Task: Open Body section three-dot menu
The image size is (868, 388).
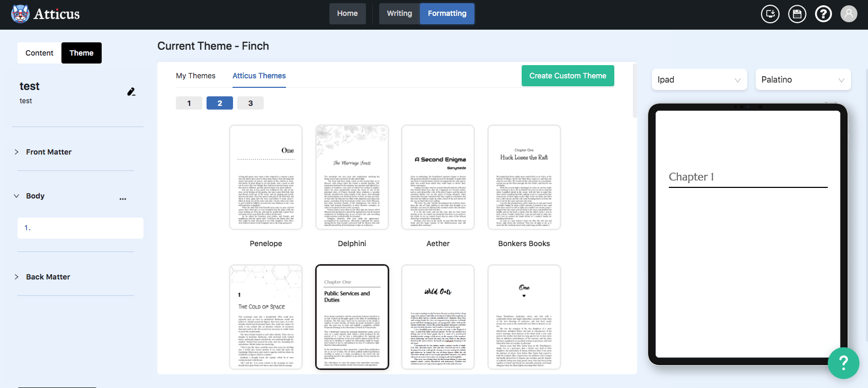Action: pyautogui.click(x=123, y=199)
